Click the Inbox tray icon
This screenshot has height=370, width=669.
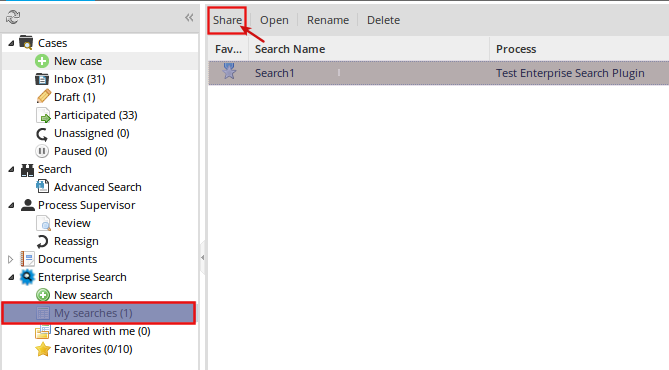click(x=42, y=79)
